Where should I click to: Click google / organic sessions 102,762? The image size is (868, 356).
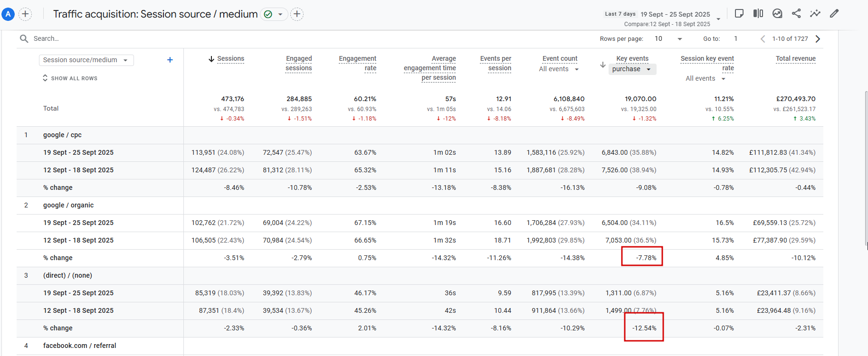tap(203, 223)
